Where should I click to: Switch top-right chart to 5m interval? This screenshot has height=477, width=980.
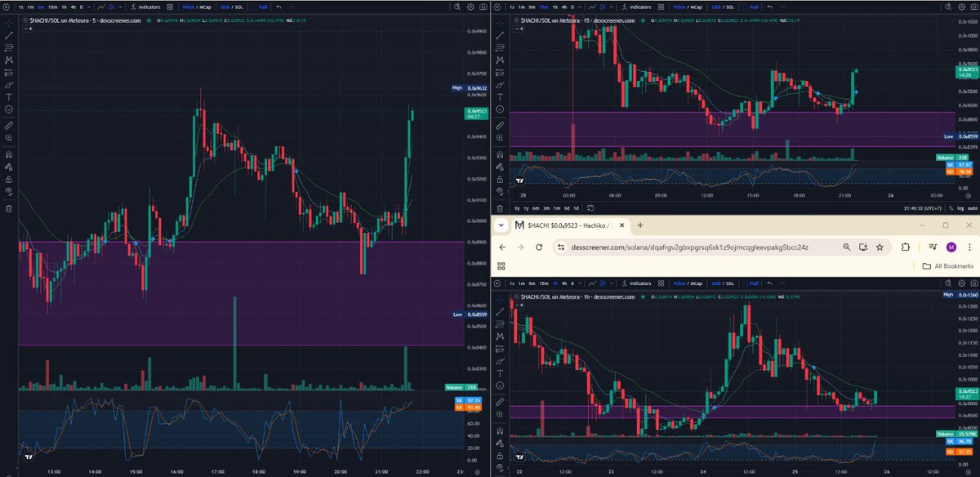pyautogui.click(x=532, y=7)
